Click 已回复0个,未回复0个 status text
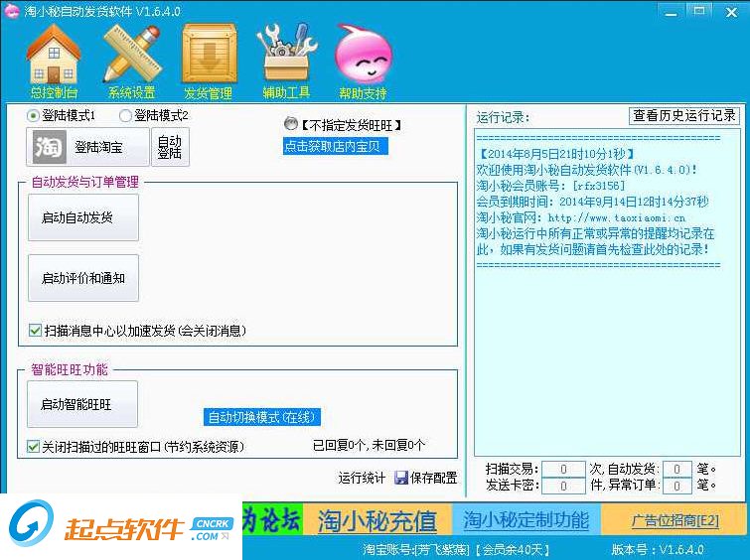Screen dimensions: 750x560 click(369, 445)
